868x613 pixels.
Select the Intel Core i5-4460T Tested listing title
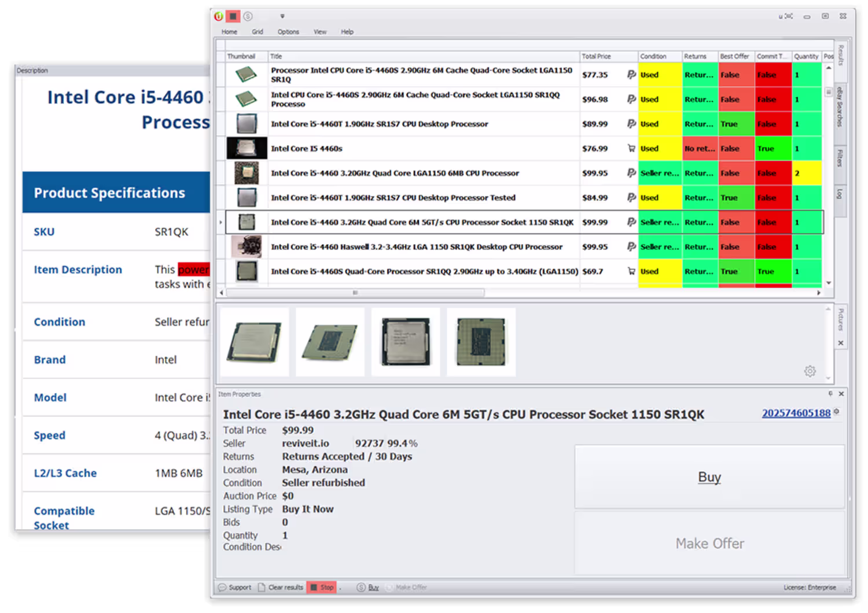tap(393, 198)
